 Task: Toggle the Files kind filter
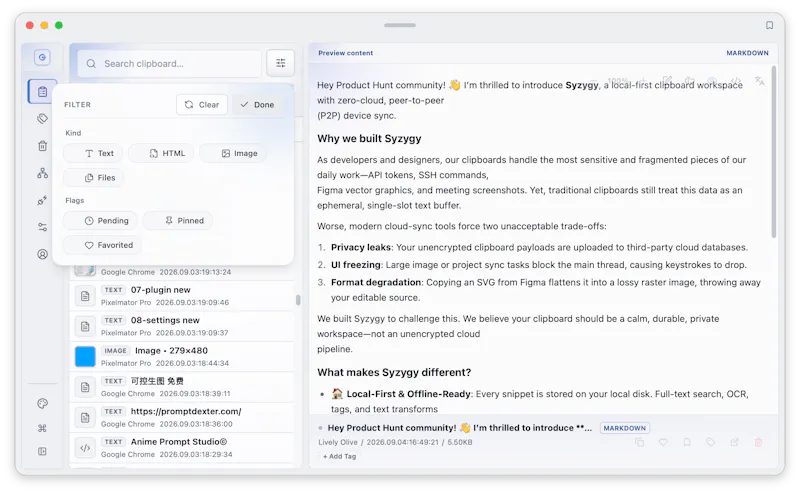point(93,178)
